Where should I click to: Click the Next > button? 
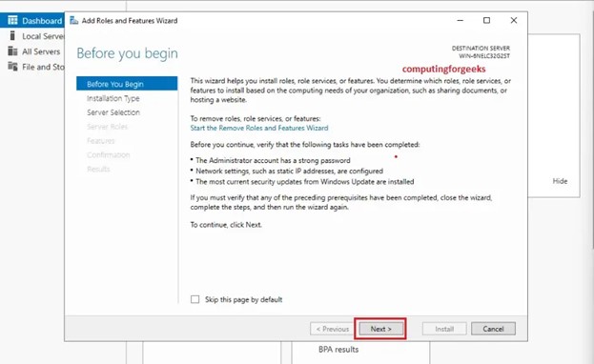pyautogui.click(x=380, y=329)
